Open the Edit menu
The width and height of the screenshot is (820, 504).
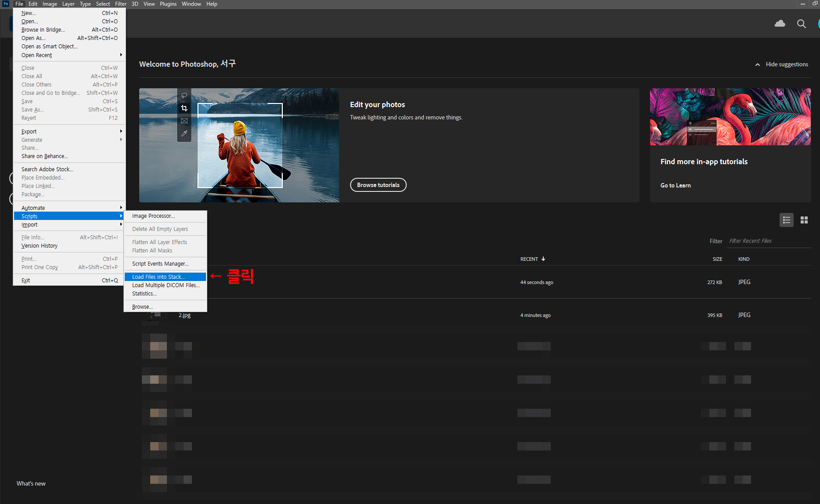33,4
